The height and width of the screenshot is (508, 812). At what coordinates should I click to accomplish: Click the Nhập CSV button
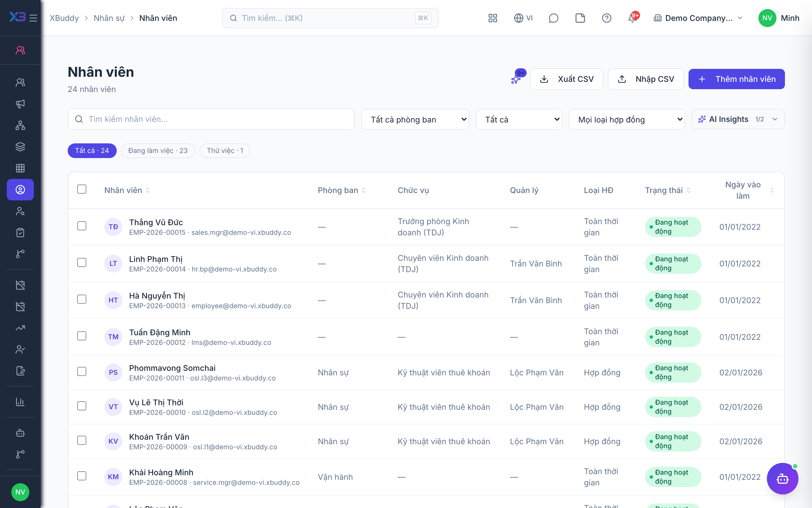click(646, 79)
